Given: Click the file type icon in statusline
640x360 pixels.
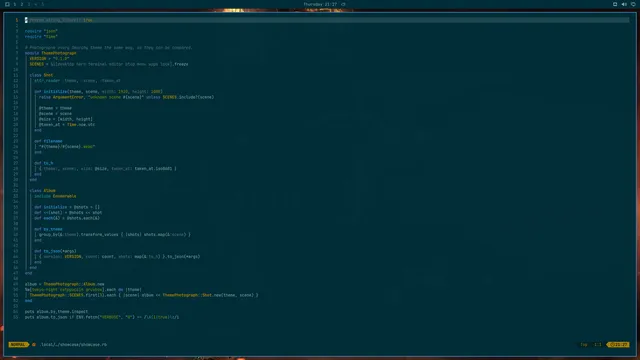Looking at the screenshot, I should click(34, 344).
